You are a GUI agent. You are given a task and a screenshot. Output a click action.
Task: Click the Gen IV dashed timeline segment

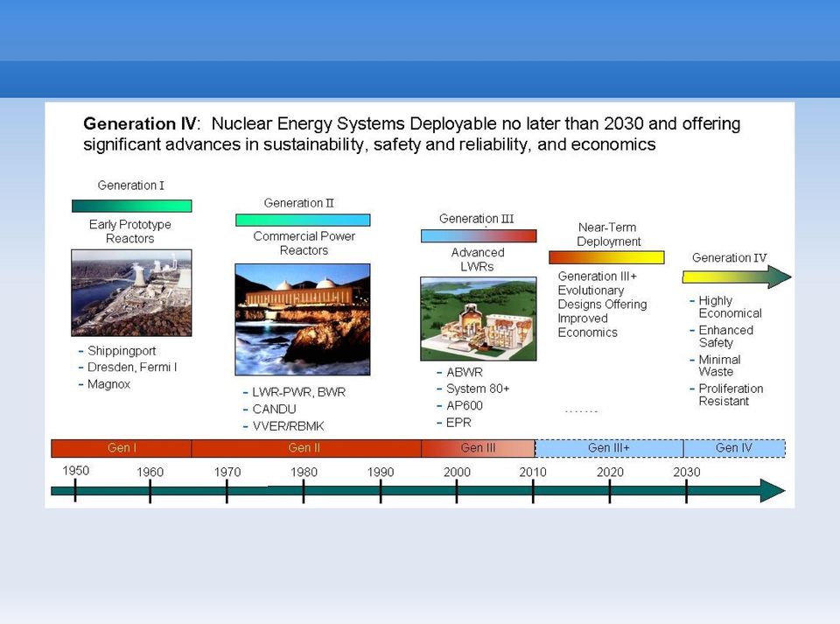pyautogui.click(x=734, y=448)
